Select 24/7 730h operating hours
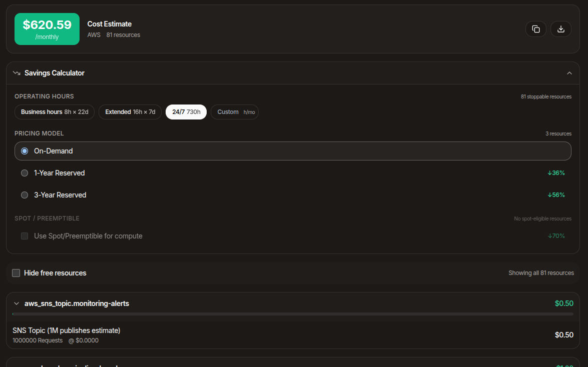Image resolution: width=588 pixels, height=367 pixels. coord(186,112)
